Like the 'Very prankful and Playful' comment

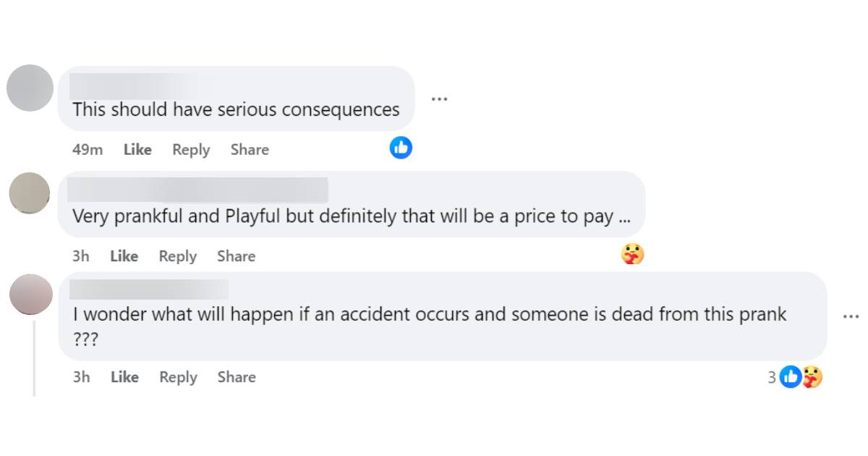pyautogui.click(x=124, y=256)
